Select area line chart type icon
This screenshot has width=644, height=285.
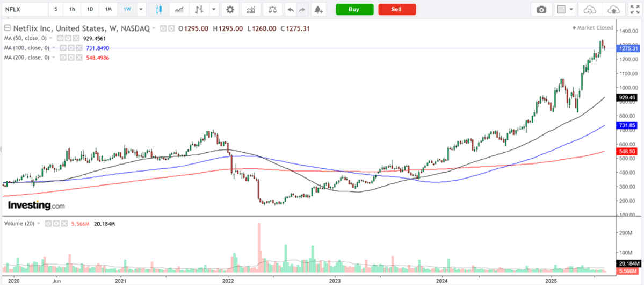click(x=179, y=10)
